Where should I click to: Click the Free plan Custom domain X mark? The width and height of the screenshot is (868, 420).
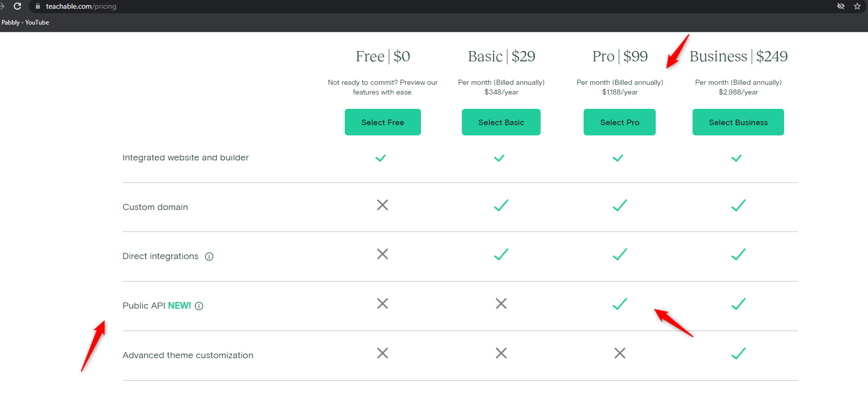(x=383, y=205)
